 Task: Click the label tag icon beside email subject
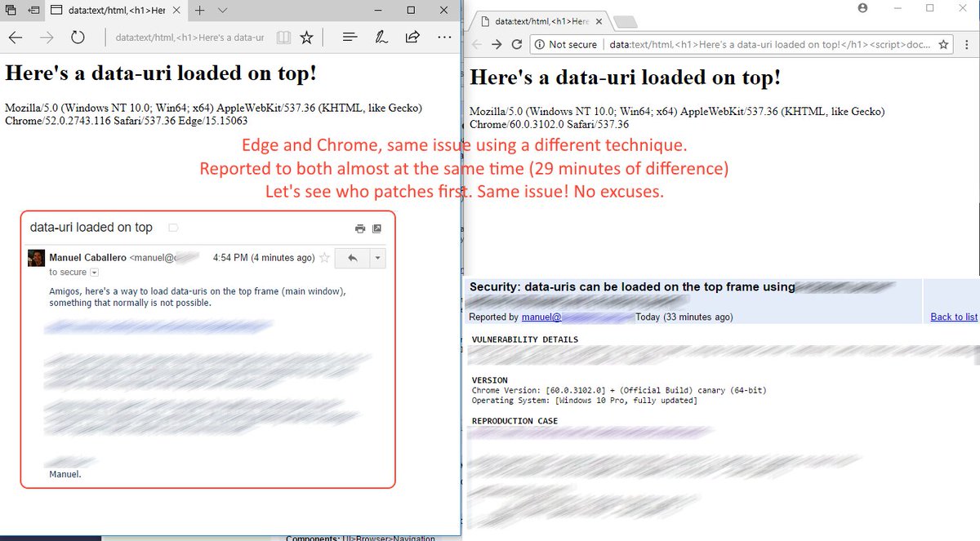173,228
